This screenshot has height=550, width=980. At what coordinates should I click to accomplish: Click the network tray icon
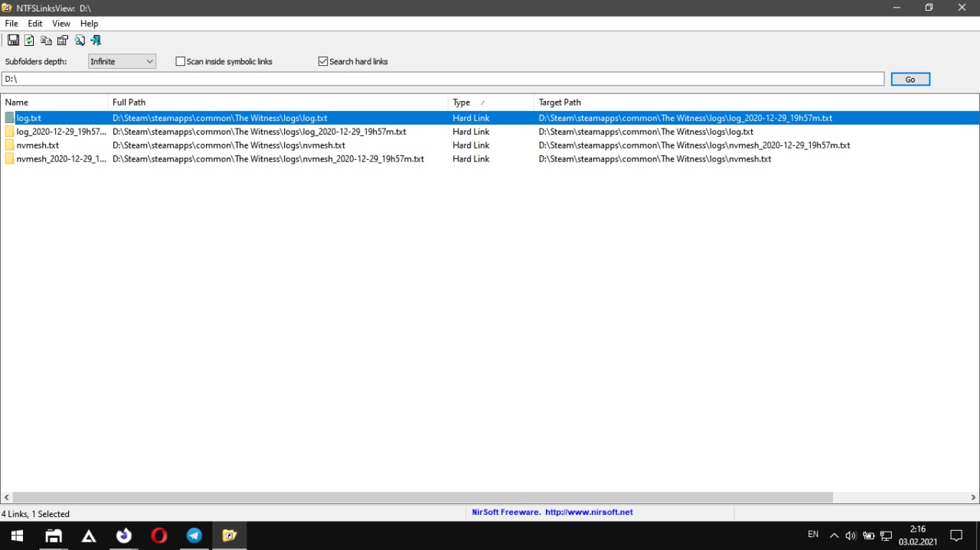[886, 535]
